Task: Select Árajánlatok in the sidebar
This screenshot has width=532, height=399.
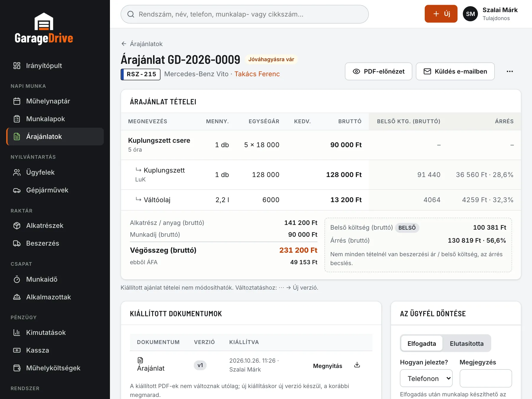Action: [55, 137]
